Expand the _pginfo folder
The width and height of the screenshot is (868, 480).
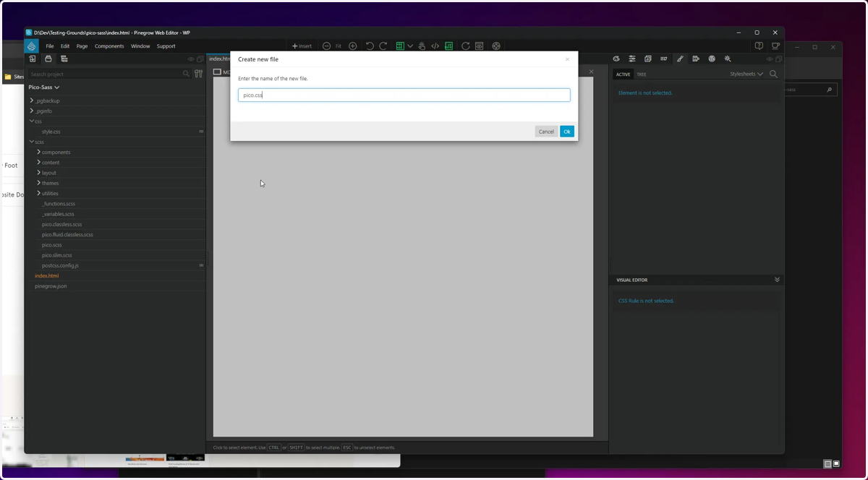(x=32, y=111)
